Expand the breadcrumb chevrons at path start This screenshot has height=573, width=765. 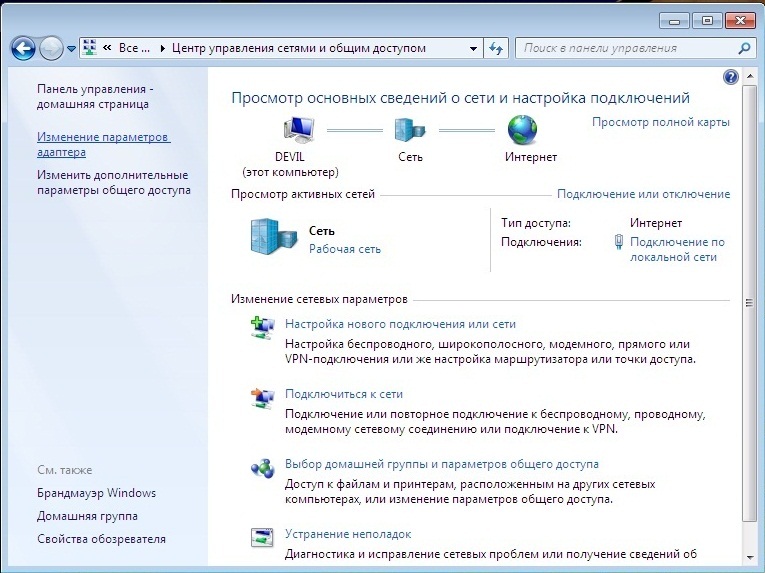106,48
